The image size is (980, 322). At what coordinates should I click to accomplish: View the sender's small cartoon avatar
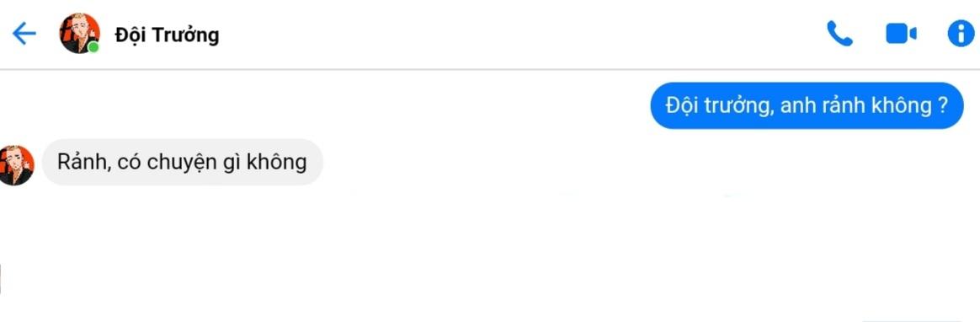point(15,166)
